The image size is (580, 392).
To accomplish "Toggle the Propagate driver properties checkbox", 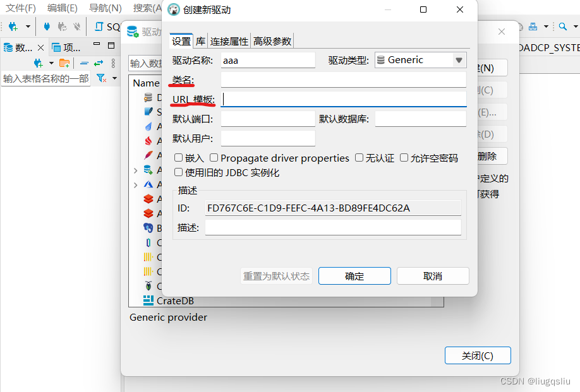I will tap(214, 158).
